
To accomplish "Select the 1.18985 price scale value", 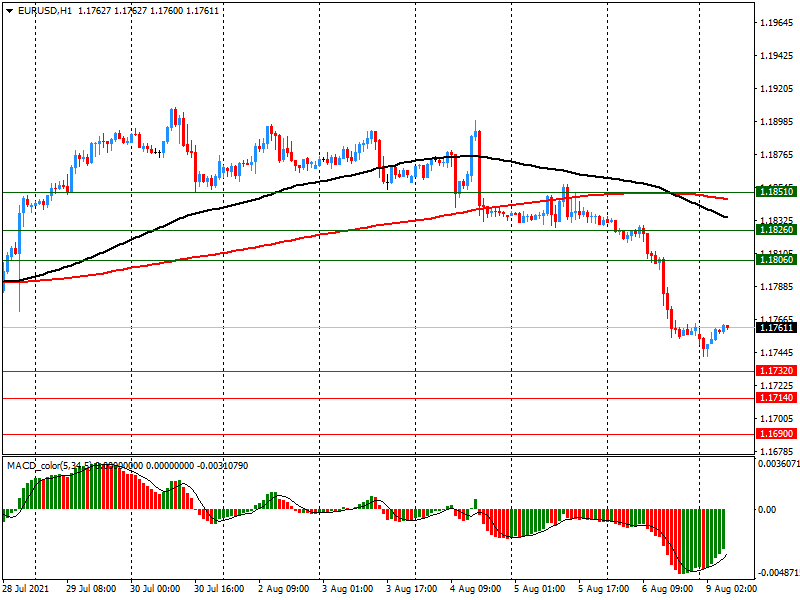I will pyautogui.click(x=777, y=121).
